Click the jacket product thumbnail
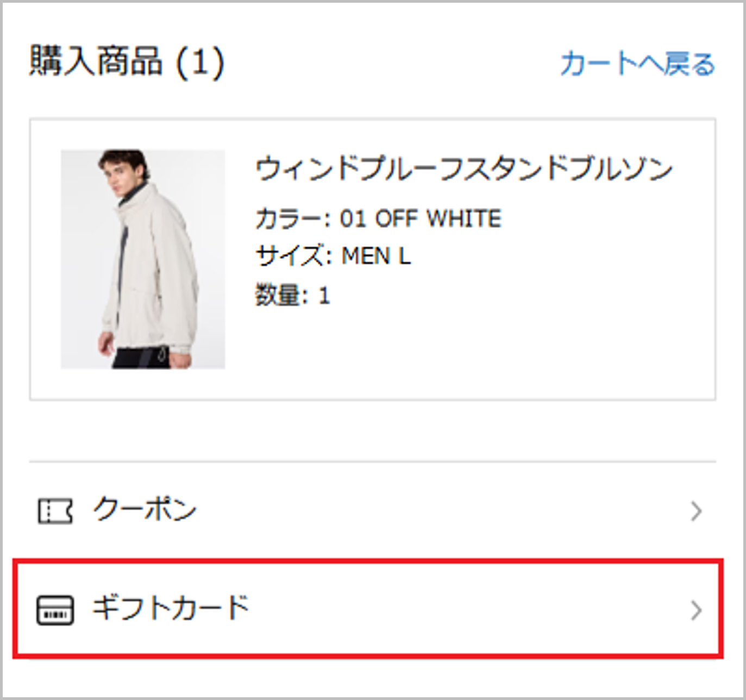This screenshot has height=700, width=746. pos(143,259)
